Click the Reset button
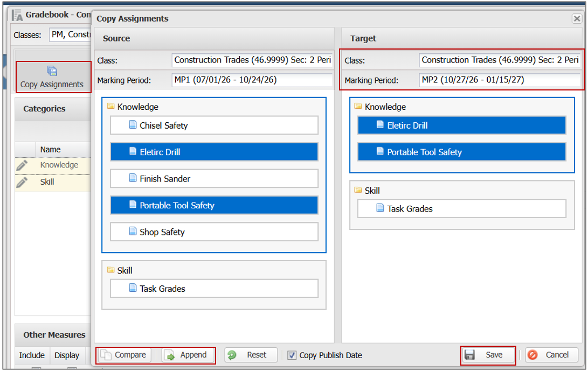 coord(251,355)
